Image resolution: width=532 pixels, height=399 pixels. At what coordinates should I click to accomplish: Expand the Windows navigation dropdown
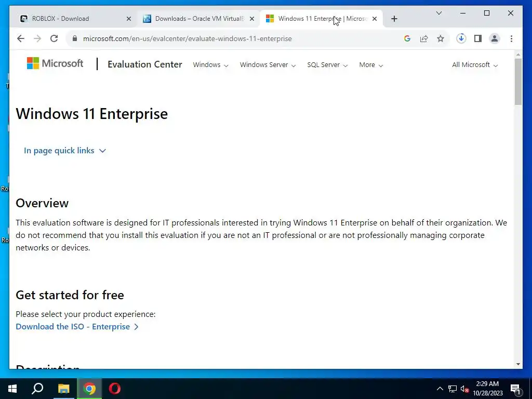(x=210, y=65)
